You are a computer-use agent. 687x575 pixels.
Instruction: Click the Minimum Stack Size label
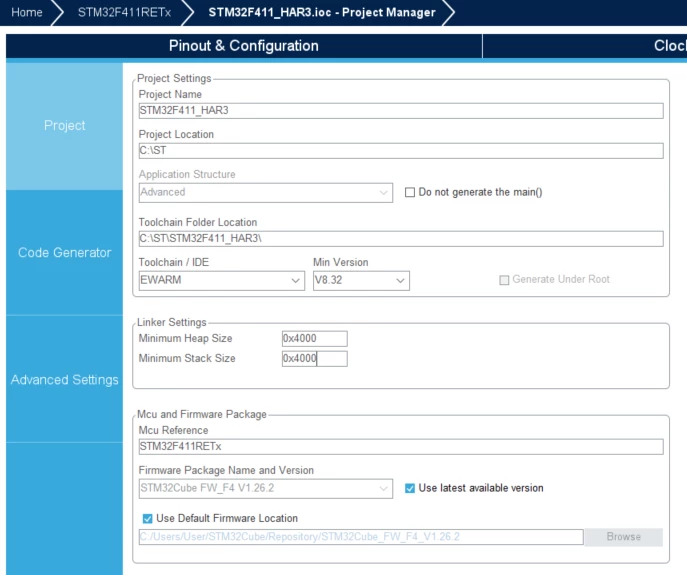tap(187, 358)
